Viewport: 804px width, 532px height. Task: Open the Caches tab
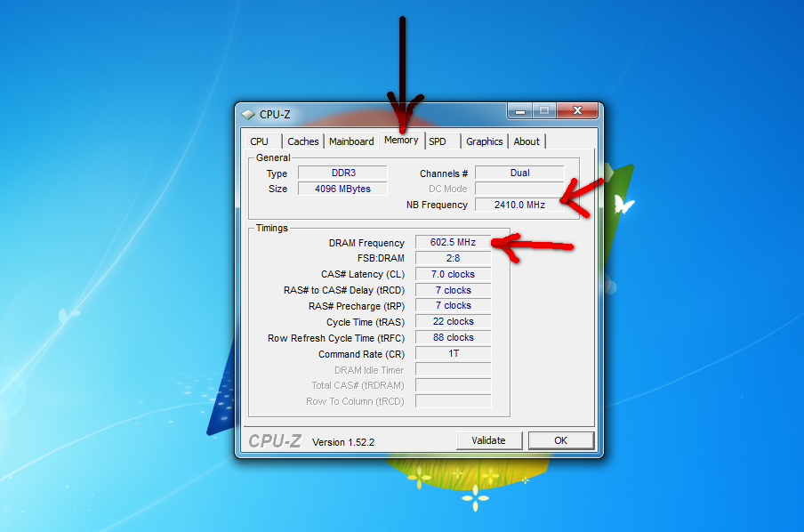coord(302,141)
